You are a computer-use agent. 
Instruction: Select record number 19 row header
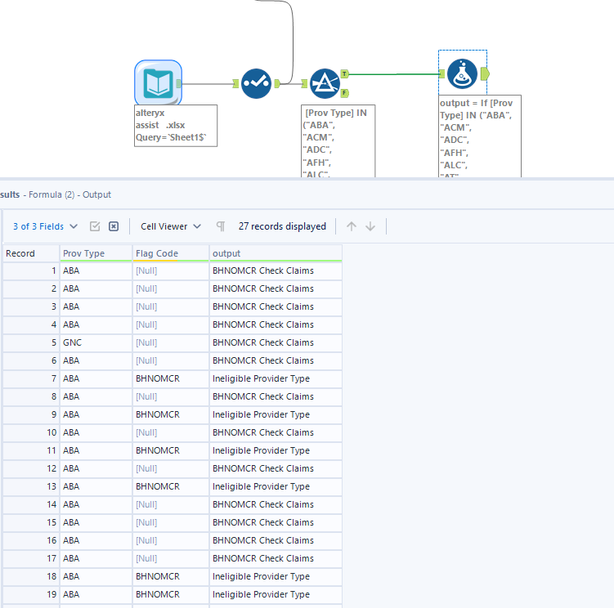click(x=31, y=594)
